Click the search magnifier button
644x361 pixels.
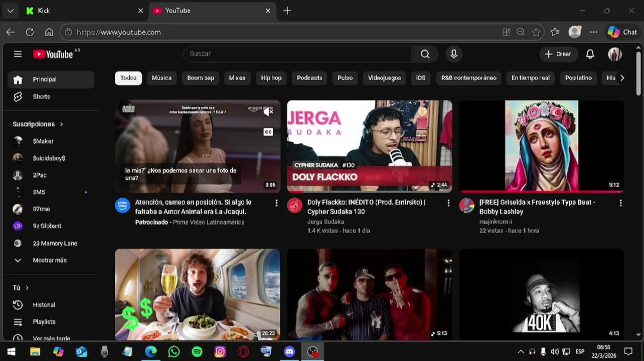pos(425,54)
